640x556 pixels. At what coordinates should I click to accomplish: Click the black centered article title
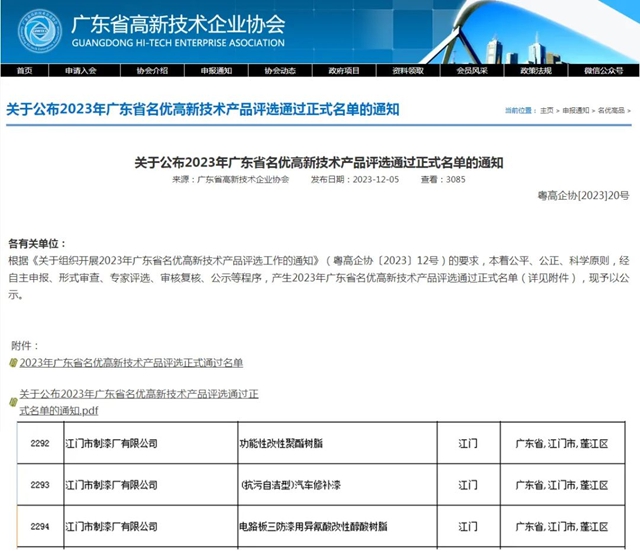[319, 162]
